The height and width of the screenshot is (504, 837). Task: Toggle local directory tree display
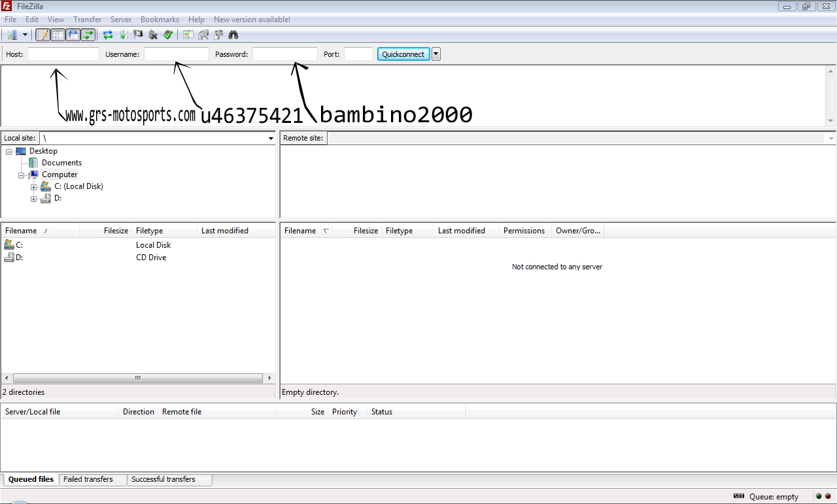tap(58, 35)
